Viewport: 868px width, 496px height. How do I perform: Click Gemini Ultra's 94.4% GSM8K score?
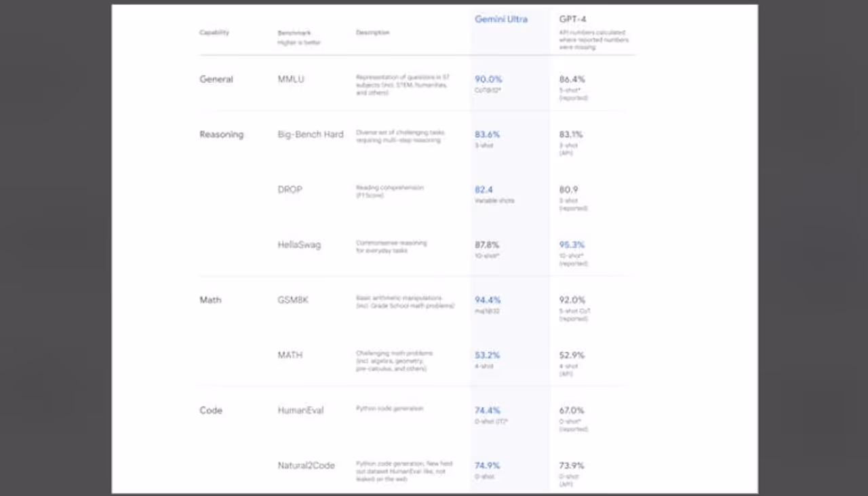tap(488, 300)
